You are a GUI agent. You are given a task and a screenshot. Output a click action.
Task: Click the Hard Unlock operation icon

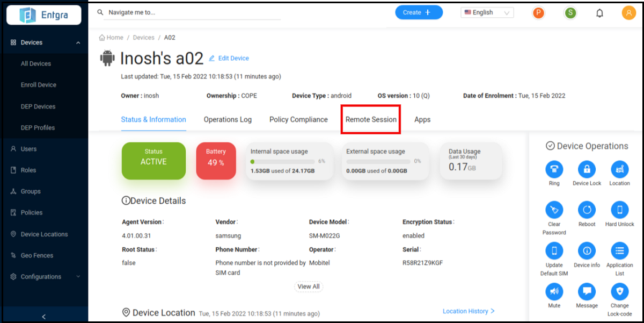(x=619, y=210)
